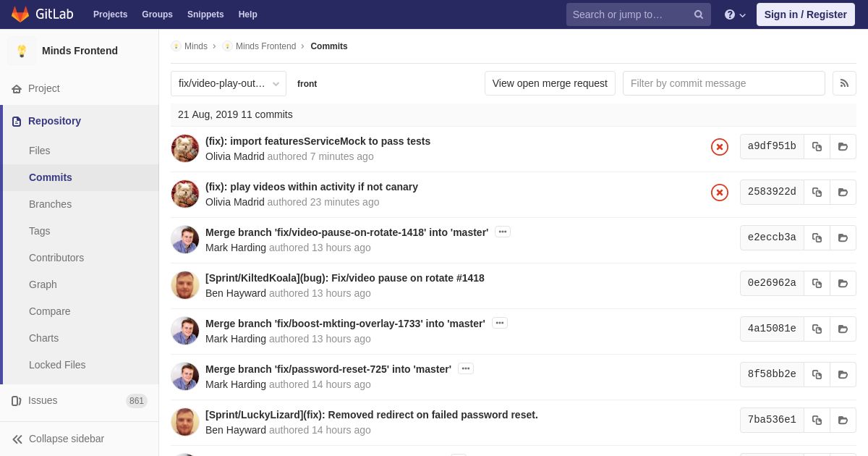The height and width of the screenshot is (456, 868).
Task: View failed pipeline status for a9df951b commit
Action: [720, 147]
